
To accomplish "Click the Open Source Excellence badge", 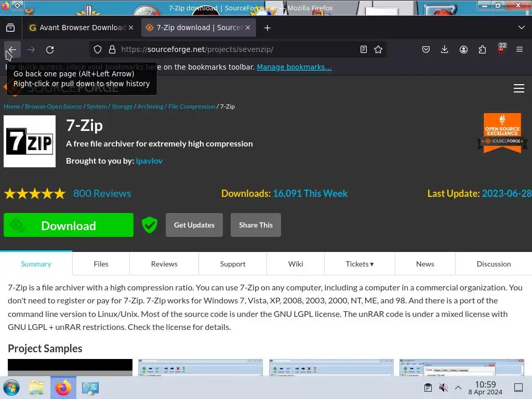I will (x=502, y=133).
